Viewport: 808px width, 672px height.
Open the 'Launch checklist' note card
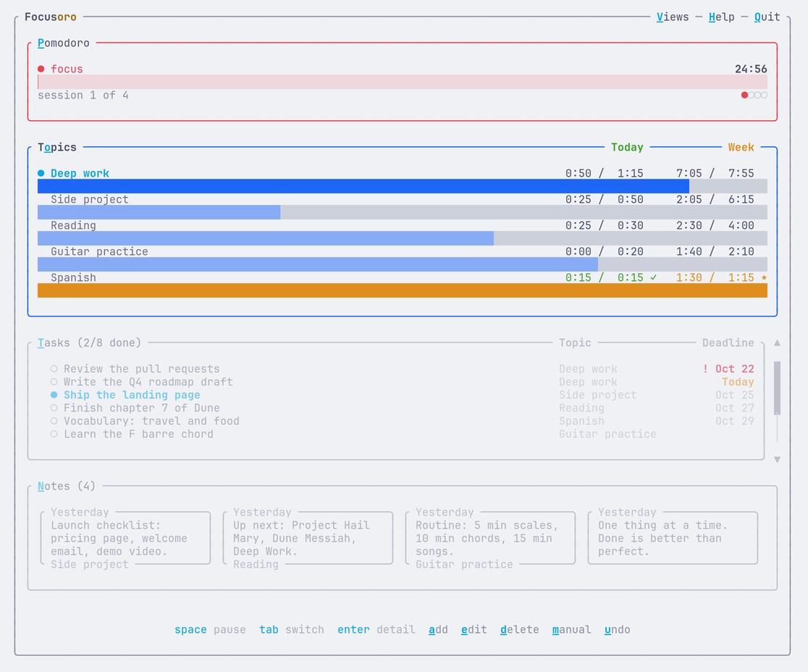tap(126, 538)
